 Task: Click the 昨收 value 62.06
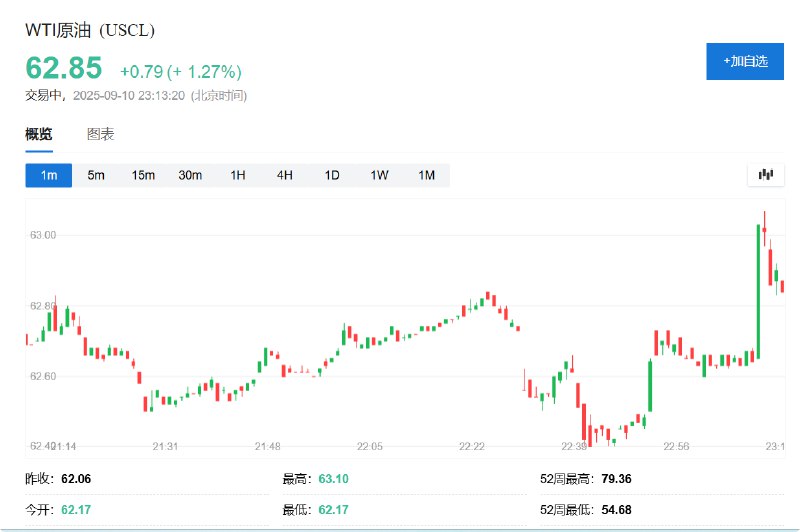coord(76,479)
